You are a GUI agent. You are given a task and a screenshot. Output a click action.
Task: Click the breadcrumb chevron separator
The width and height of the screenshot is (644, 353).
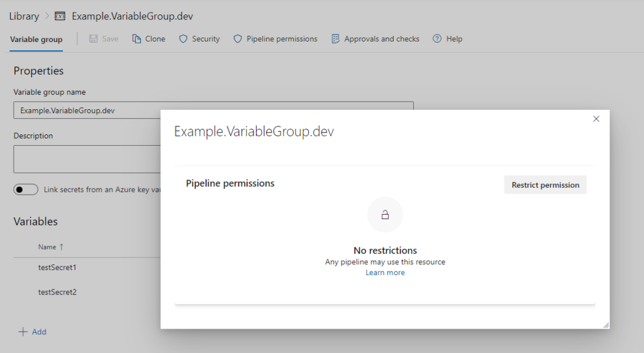[47, 16]
